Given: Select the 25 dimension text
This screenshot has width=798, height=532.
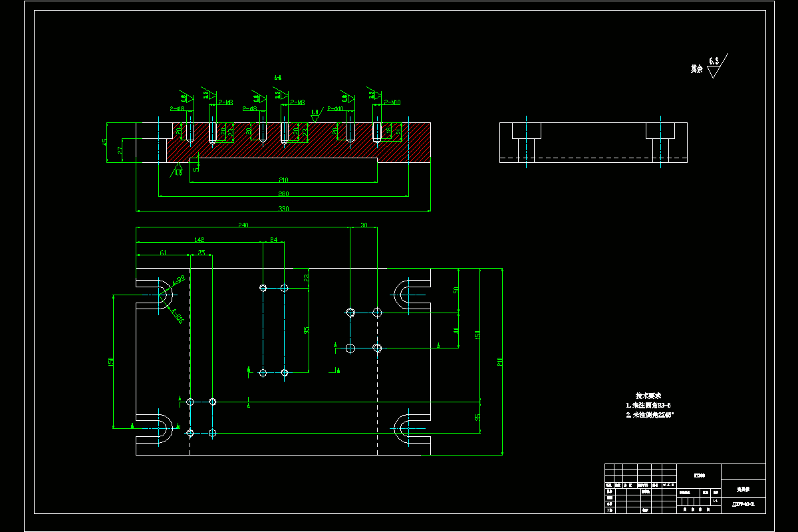Looking at the screenshot, I should tap(201, 253).
